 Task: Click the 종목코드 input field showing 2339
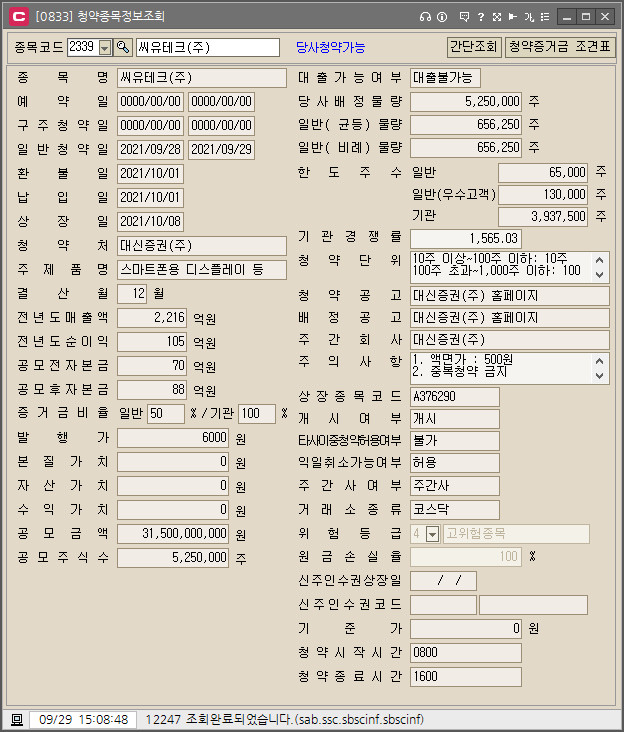[83, 47]
